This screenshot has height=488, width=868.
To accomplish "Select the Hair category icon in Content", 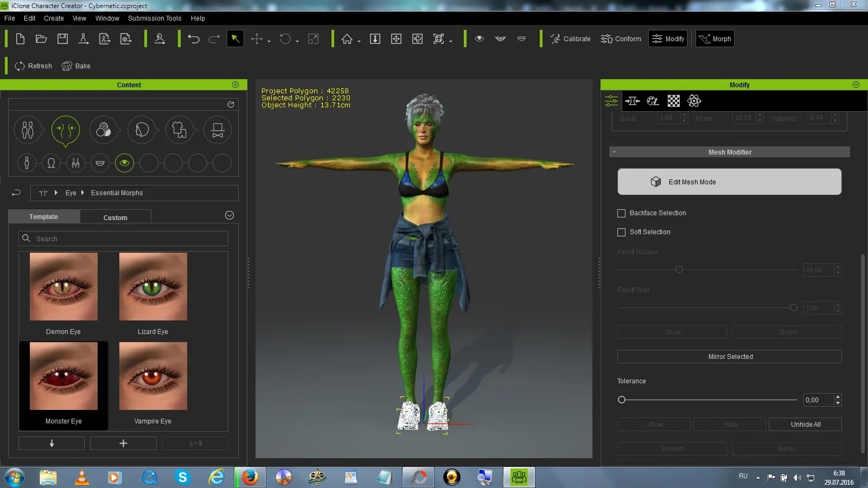I will pyautogui.click(x=142, y=130).
